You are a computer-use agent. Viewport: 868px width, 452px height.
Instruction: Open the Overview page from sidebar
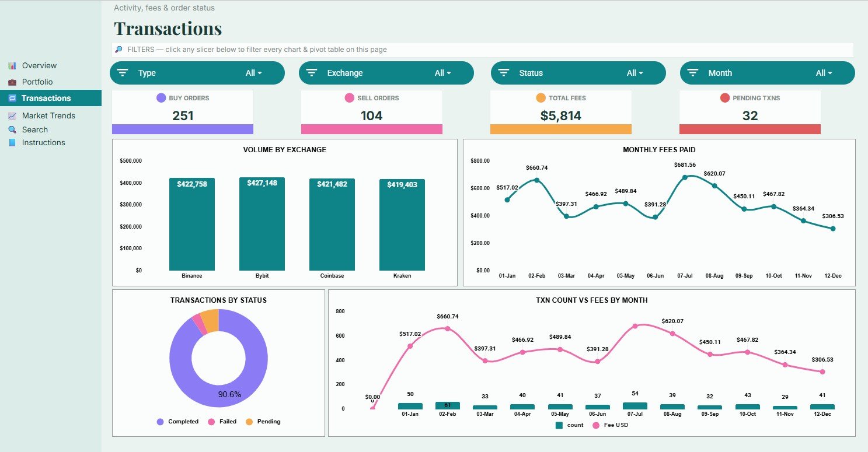point(39,65)
